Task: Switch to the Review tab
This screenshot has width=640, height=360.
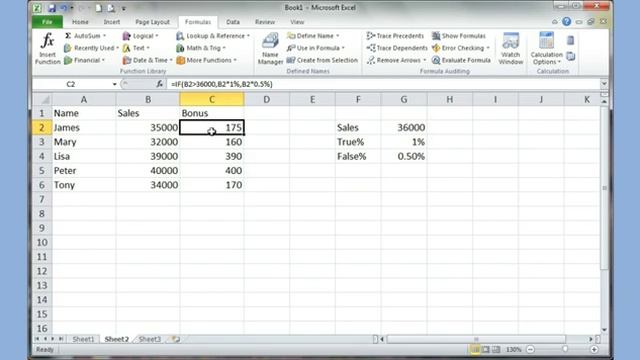Action: pyautogui.click(x=265, y=22)
